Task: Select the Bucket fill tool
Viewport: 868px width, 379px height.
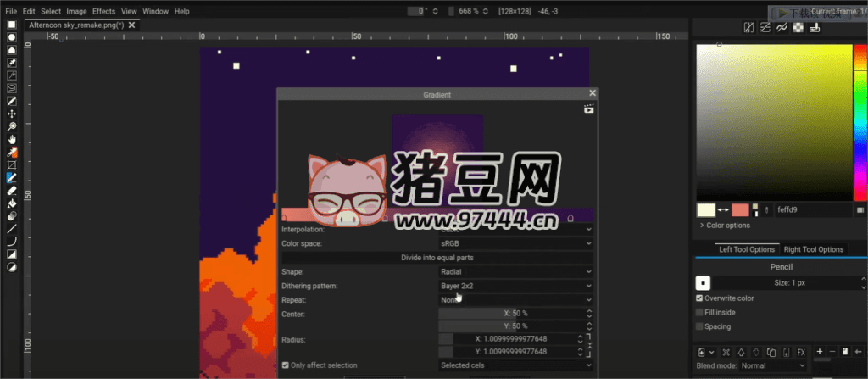Action: coord(12,203)
